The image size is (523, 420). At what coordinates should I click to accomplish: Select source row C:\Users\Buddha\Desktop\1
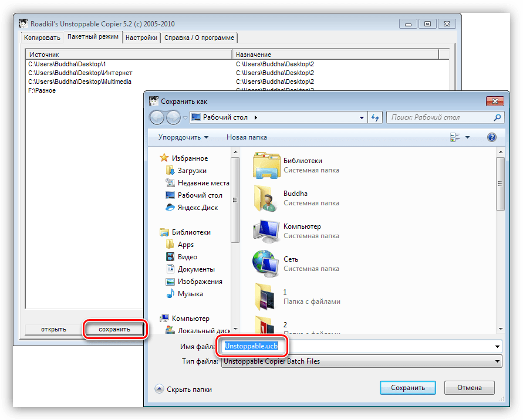click(67, 64)
